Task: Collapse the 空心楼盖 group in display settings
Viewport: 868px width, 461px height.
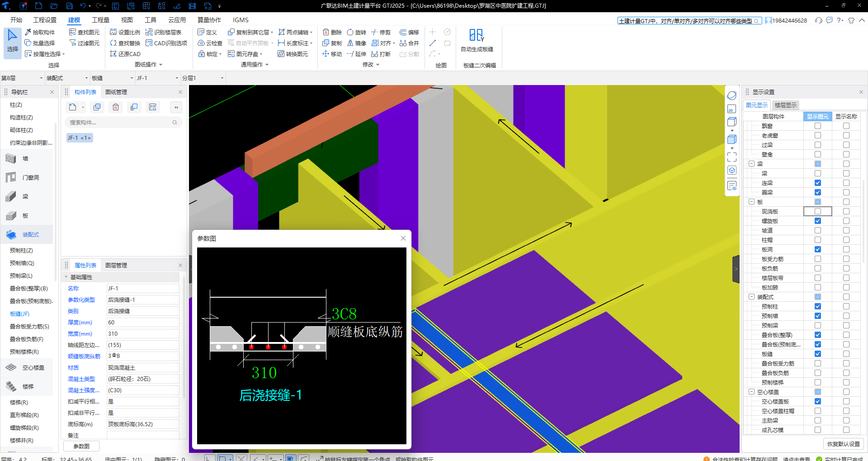Action: (751, 392)
